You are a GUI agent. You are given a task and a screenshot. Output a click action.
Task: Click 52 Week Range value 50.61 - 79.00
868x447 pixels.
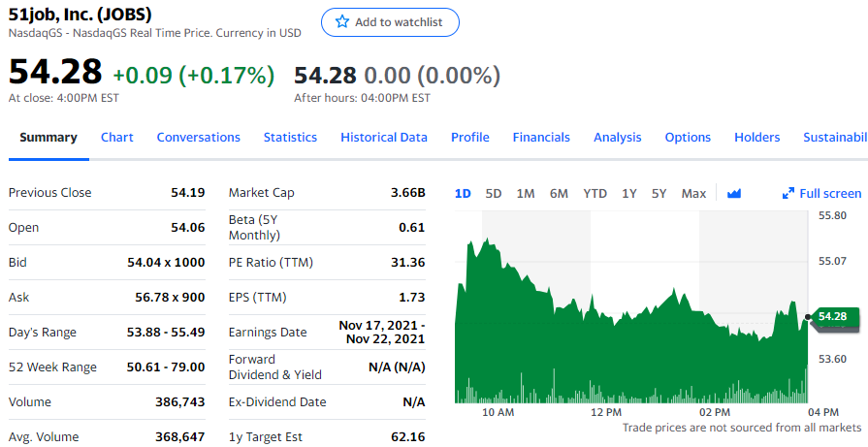tap(166, 367)
